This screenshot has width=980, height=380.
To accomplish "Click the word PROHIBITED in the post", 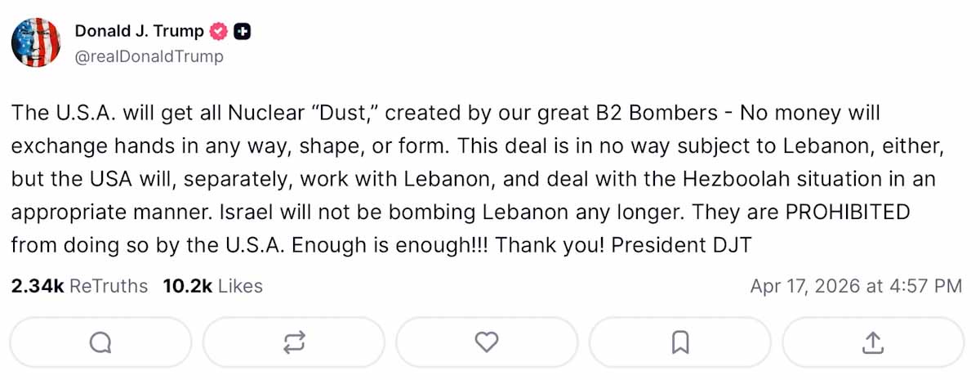I will click(847, 212).
